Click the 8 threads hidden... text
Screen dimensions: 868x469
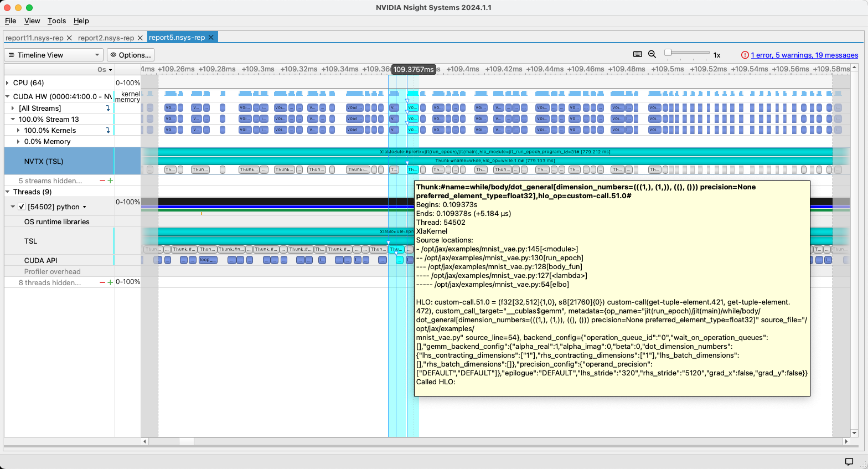(50, 282)
